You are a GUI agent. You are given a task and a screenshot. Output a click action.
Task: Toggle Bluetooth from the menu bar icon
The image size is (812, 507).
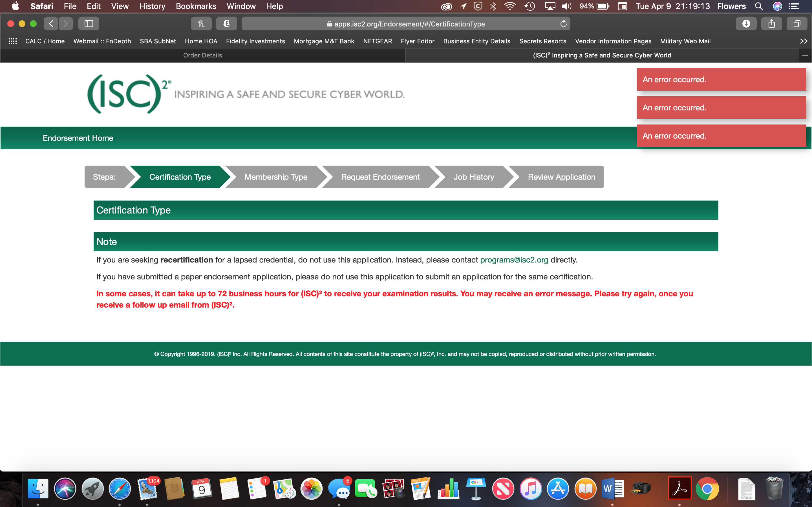point(493,6)
